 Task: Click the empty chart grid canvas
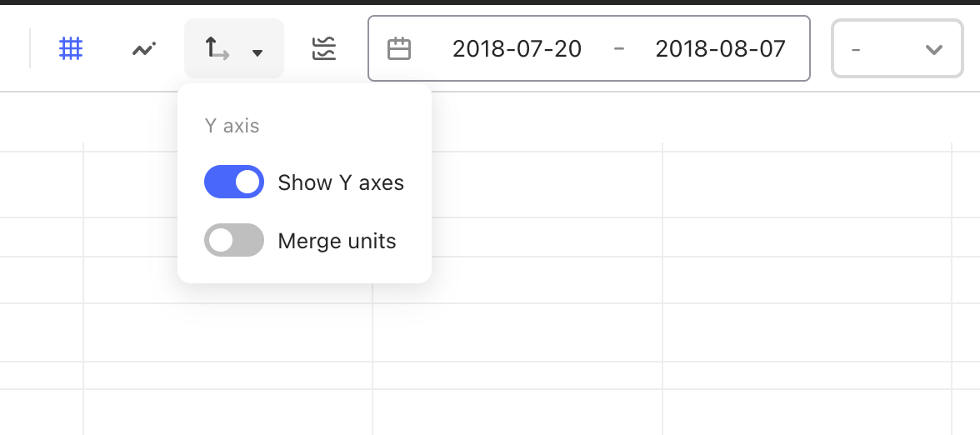[x=687, y=282]
